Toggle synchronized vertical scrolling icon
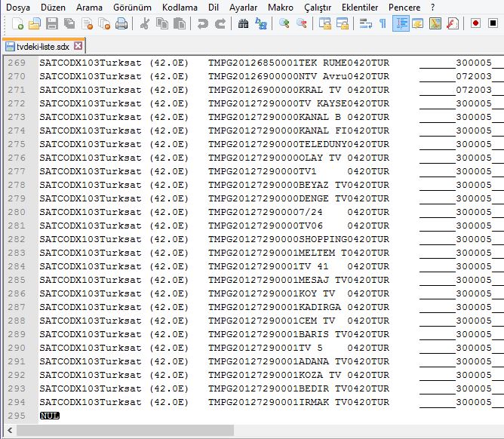504x439 pixels. [x=325, y=24]
